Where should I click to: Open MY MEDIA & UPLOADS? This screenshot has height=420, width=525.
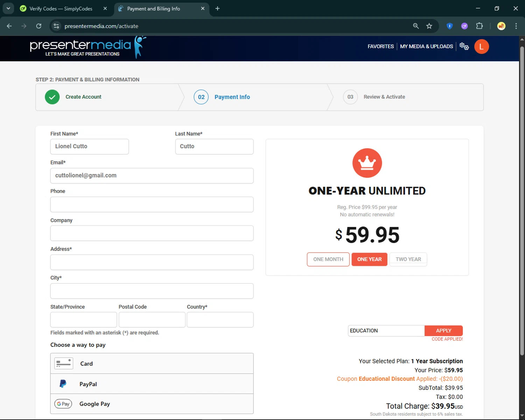coord(426,46)
